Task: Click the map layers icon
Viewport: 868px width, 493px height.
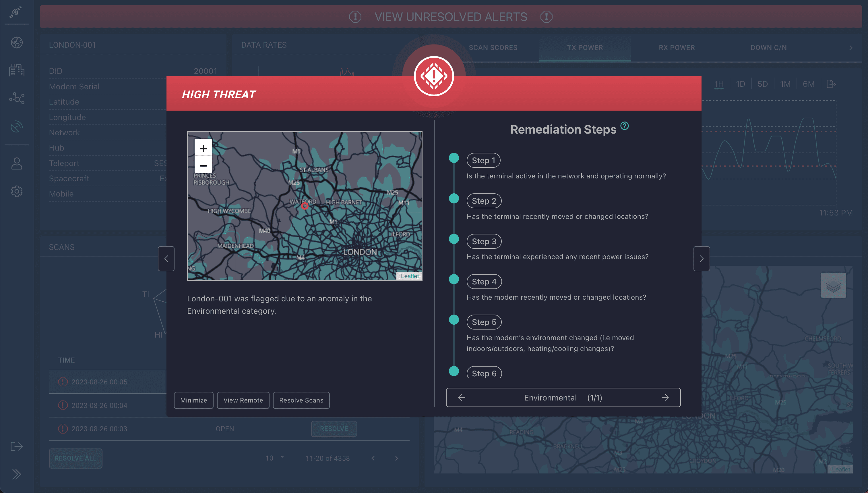Action: (833, 286)
